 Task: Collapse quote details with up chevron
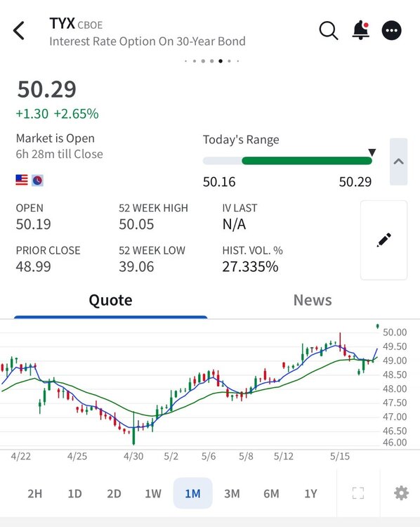pyautogui.click(x=398, y=162)
